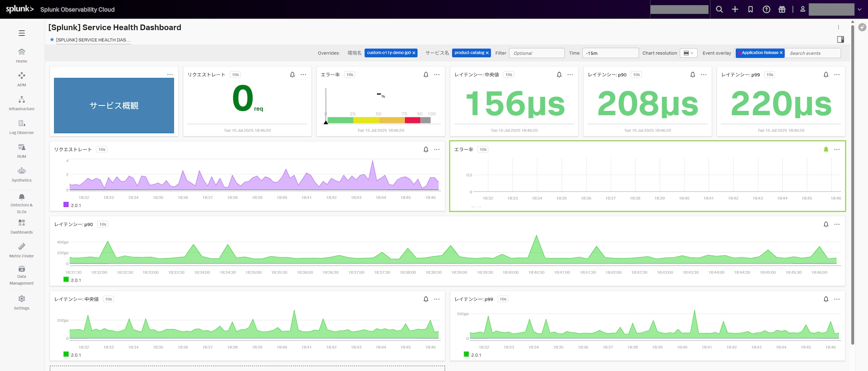Open menu on エラー率 line chart
The image size is (868, 371).
click(837, 149)
